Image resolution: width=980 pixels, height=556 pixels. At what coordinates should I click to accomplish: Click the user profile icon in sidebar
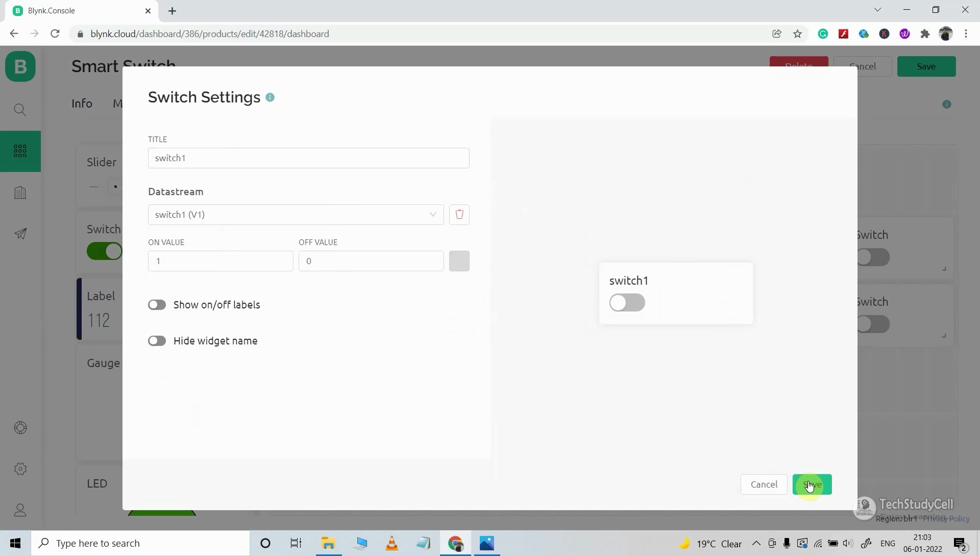coord(20,510)
